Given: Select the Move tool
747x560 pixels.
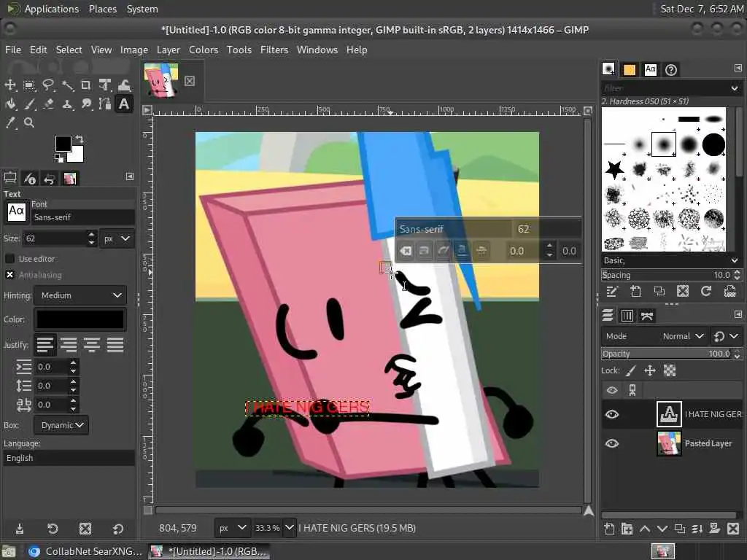Looking at the screenshot, I should pyautogui.click(x=10, y=85).
